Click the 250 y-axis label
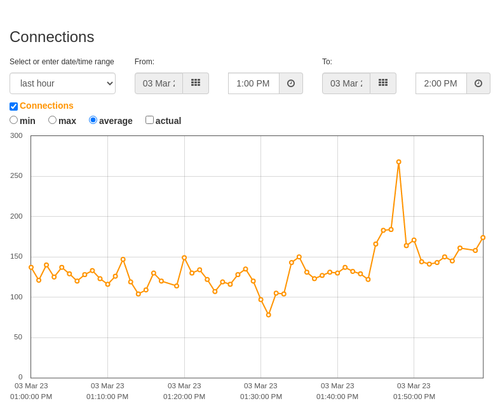This screenshot has height=403, width=500. click(x=16, y=176)
